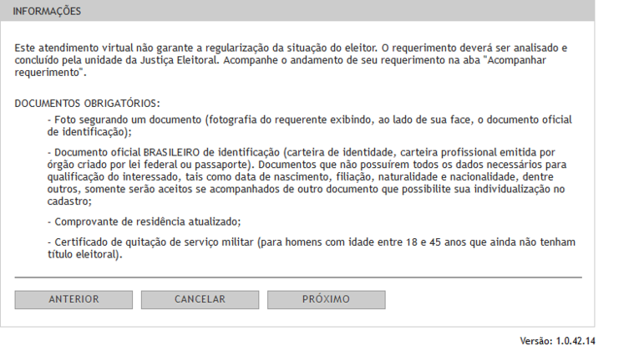
Task: Click the version number 1.0.42.14 label
Action: tap(576, 341)
